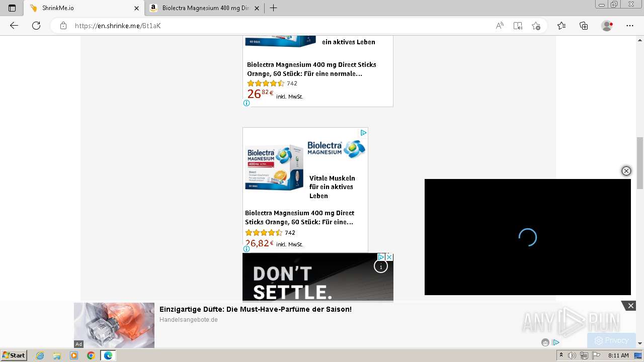644x362 pixels.
Task: Close the Biolectra Magnesium tab
Action: click(x=257, y=8)
